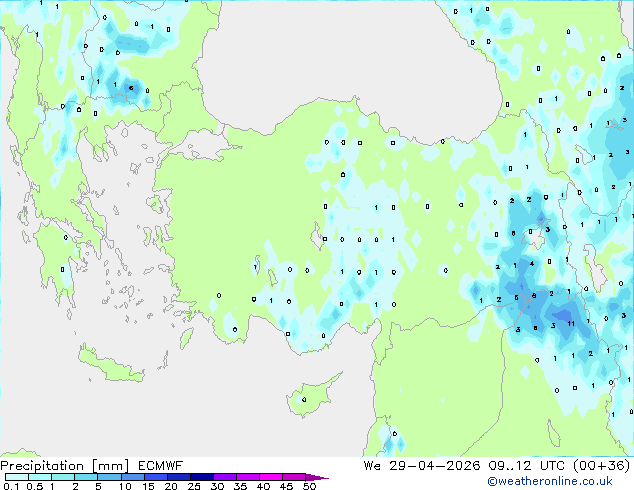Select the 2–5 mm legend color swatch
The image size is (634, 490).
(86, 477)
